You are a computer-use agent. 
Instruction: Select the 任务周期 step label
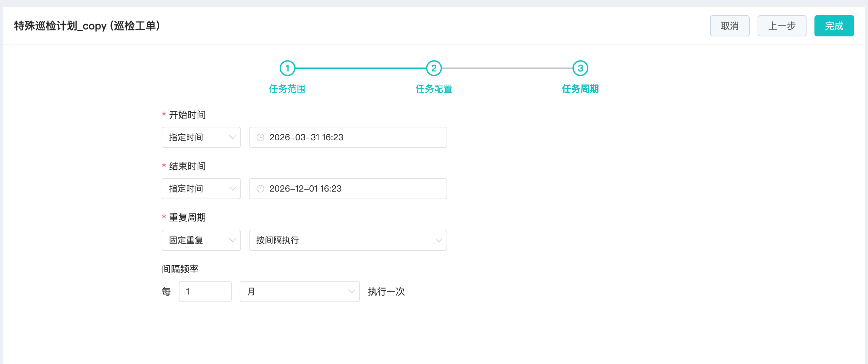(x=580, y=89)
